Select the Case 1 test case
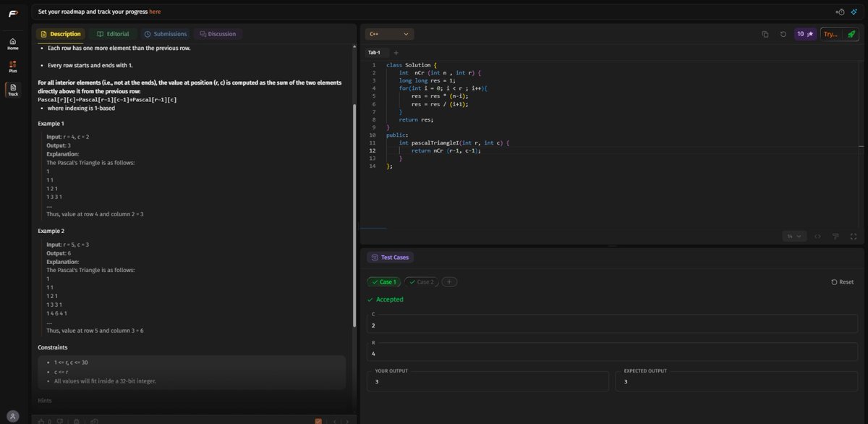Screen dimensions: 868x424 383,282
